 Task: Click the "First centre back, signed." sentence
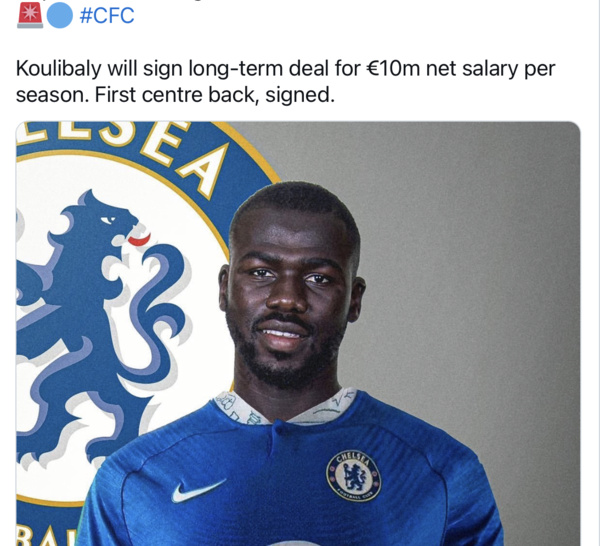[214, 95]
